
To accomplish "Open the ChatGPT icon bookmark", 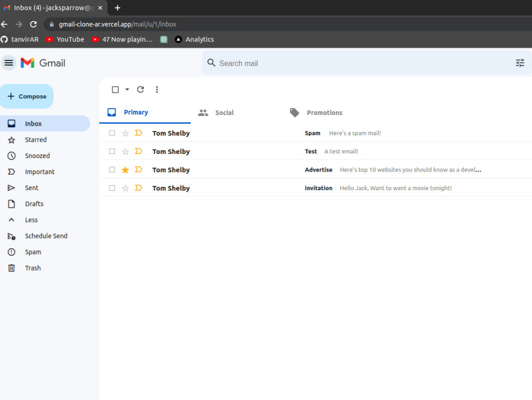I will 164,39.
